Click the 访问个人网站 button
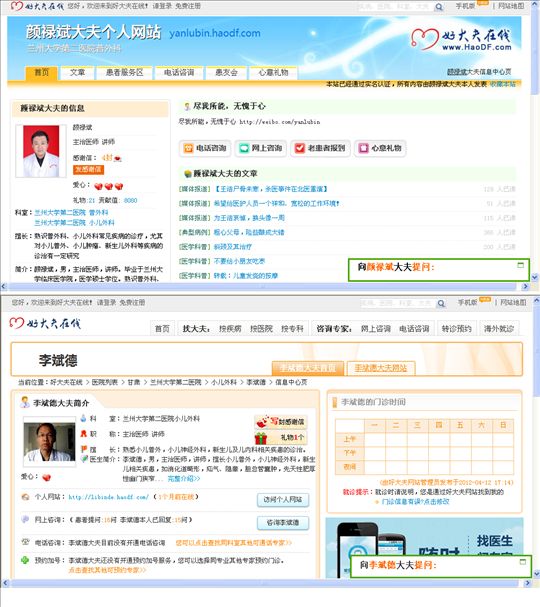Image resolution: width=540 pixels, height=607 pixels. point(283,500)
